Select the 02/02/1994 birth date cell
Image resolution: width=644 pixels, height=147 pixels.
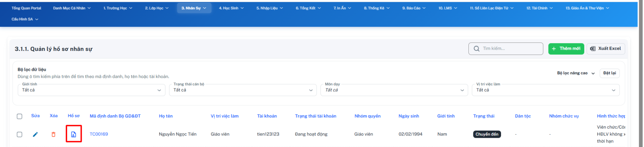[411, 134]
